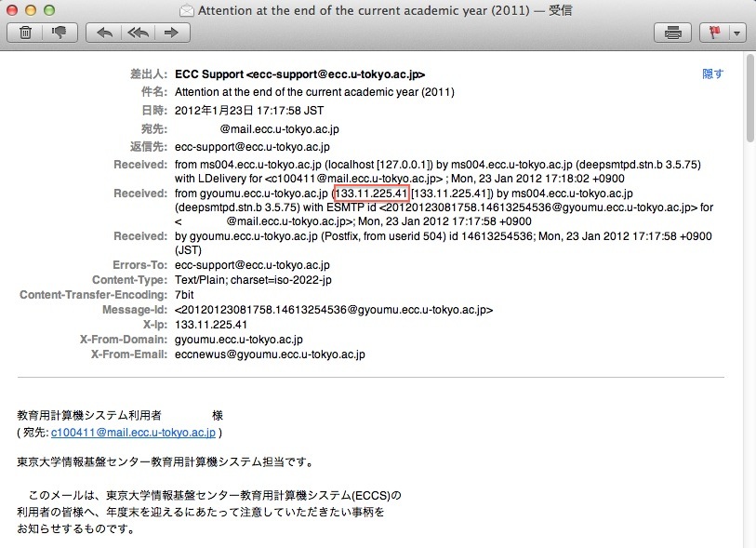Click the envelope icon in title bar
This screenshot has height=548, width=756.
point(187,10)
